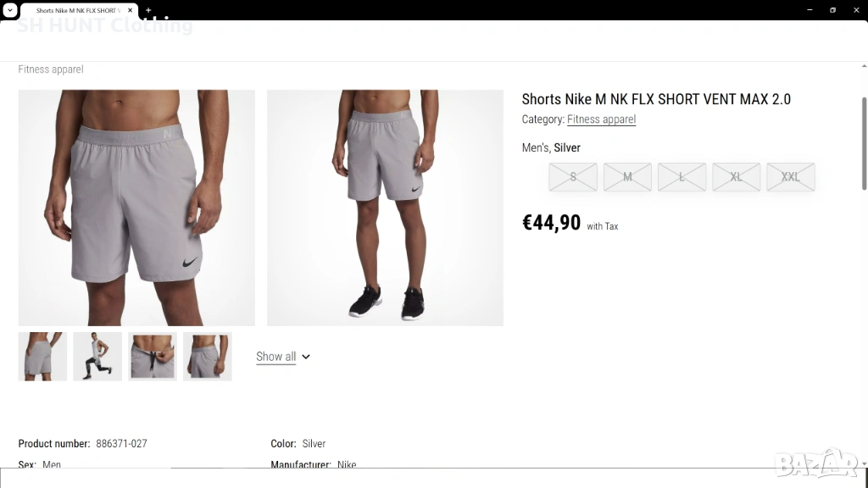Choose size M option
The image size is (868, 488).
[627, 177]
